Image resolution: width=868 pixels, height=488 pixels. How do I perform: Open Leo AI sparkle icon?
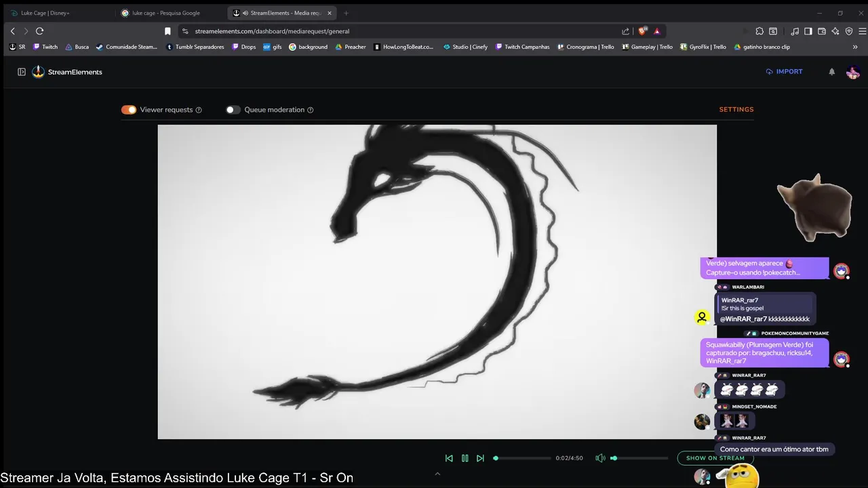click(x=835, y=31)
